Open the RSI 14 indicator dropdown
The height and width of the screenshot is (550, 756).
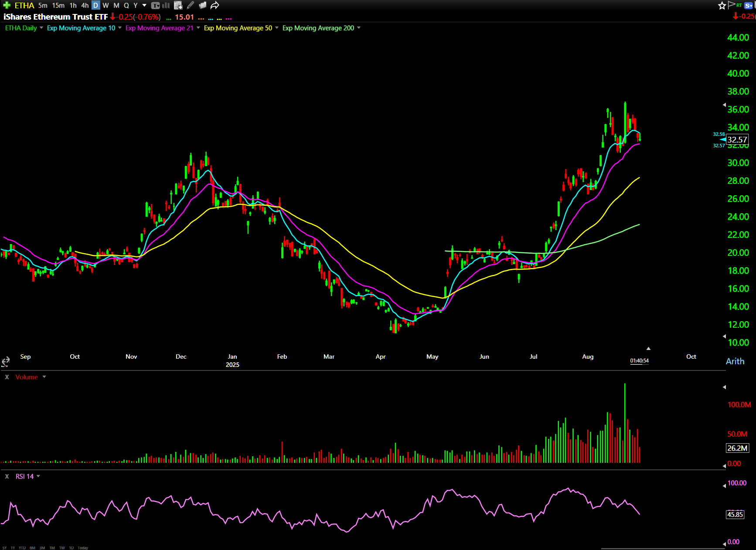(38, 476)
